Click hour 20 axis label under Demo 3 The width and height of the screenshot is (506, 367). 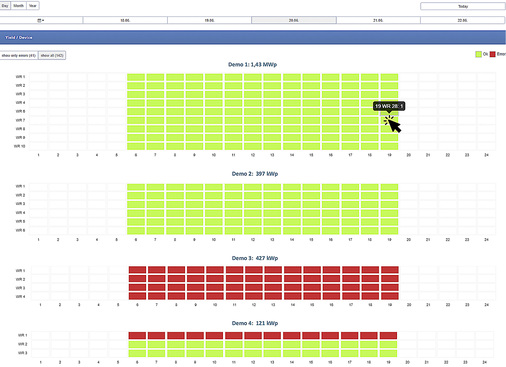[x=409, y=305]
